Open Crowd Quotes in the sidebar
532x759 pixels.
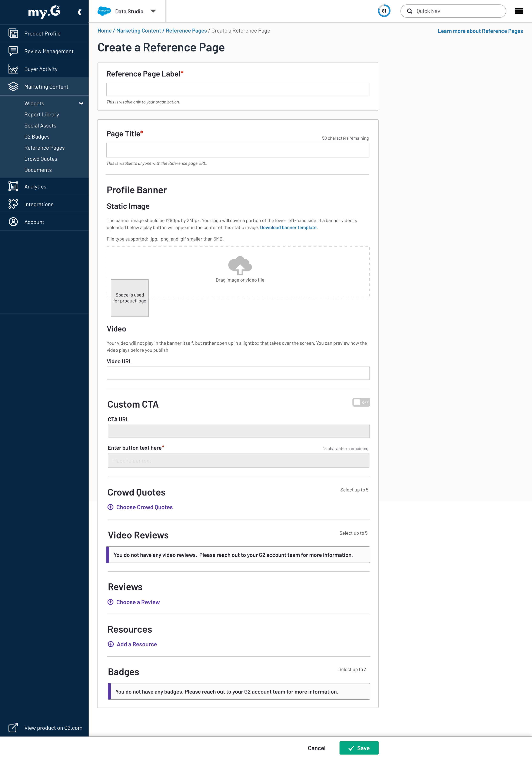click(x=41, y=159)
